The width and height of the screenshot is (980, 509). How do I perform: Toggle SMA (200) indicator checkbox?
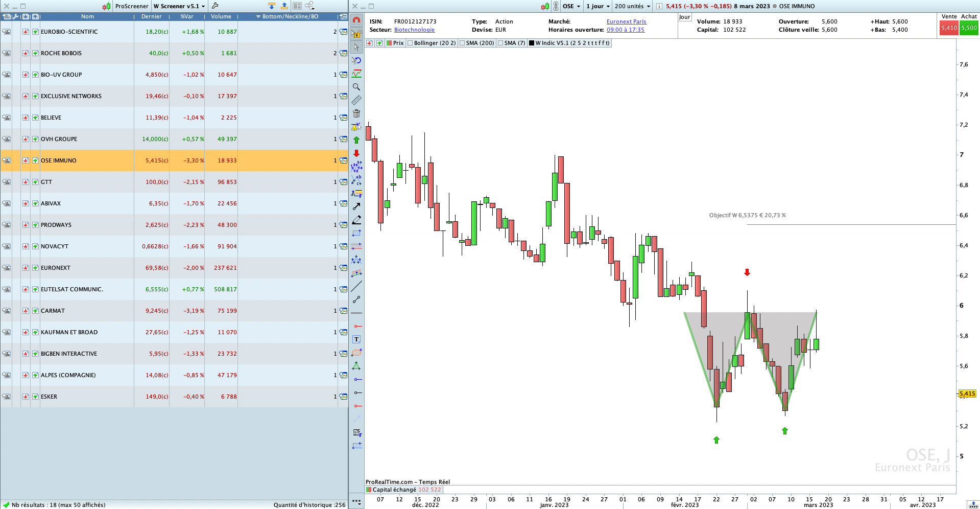click(462, 43)
